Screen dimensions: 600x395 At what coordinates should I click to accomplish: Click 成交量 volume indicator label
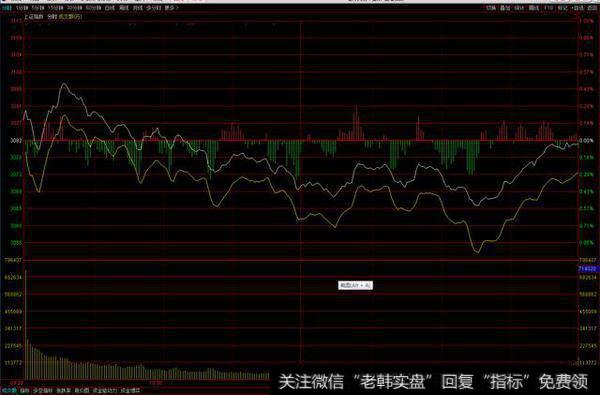[70, 17]
